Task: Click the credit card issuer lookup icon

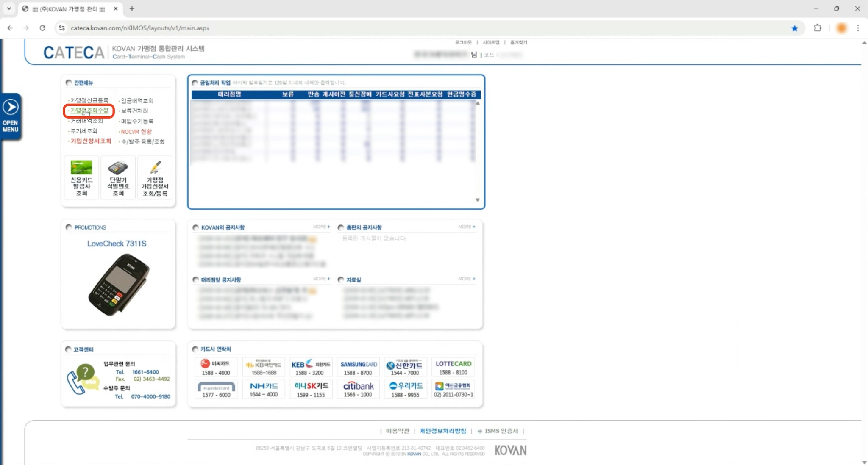Action: click(81, 168)
